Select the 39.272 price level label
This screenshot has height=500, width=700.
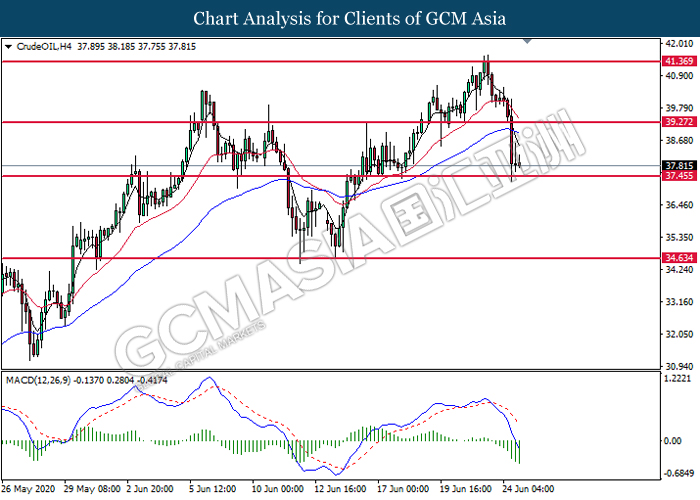pos(679,122)
